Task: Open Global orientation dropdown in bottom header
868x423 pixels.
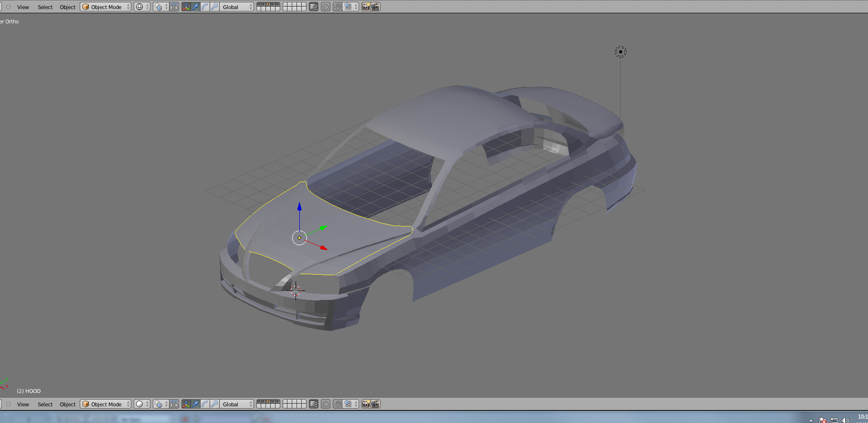Action: (237, 404)
